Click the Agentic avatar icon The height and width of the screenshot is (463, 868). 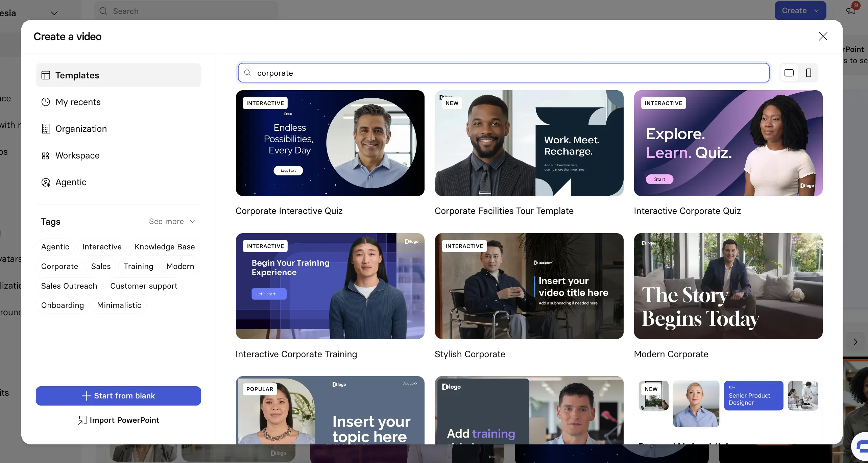(46, 182)
